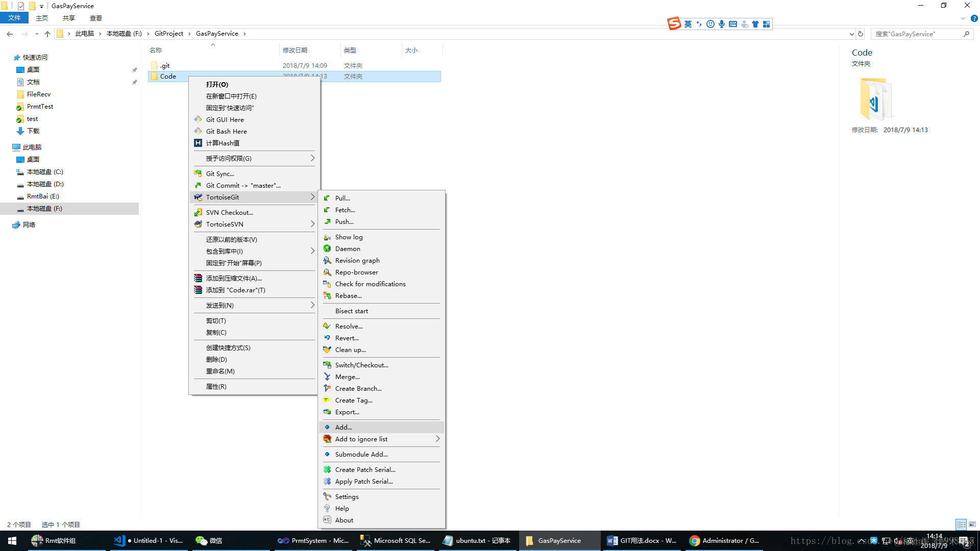The width and height of the screenshot is (980, 551).
Task: Toggle Sogou English/Chinese input mode
Action: [688, 24]
